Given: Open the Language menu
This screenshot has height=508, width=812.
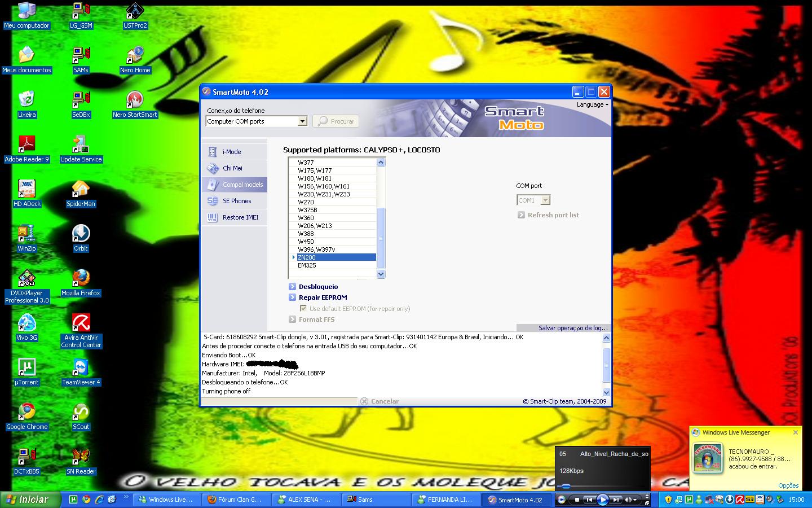Looking at the screenshot, I should 592,104.
